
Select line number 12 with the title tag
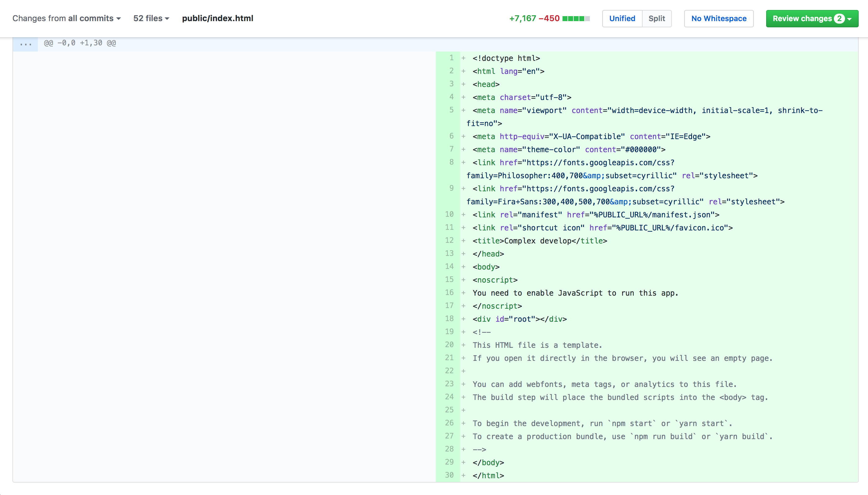(449, 240)
